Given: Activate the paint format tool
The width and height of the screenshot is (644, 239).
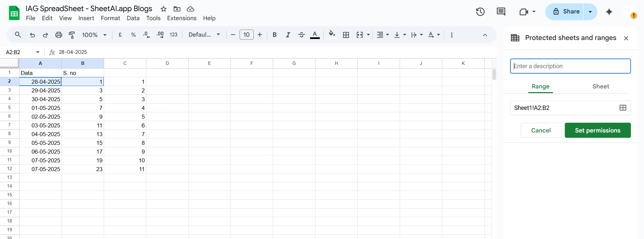Looking at the screenshot, I should click(x=72, y=35).
